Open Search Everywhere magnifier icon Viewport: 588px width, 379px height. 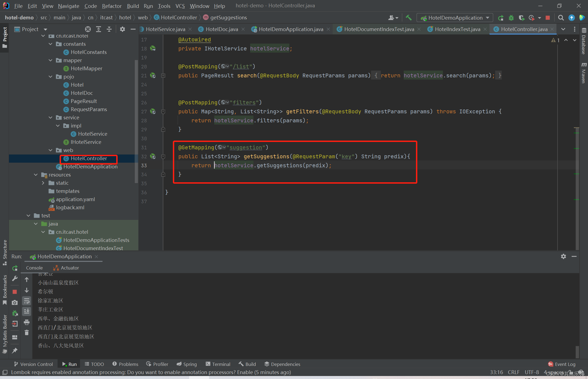pyautogui.click(x=561, y=18)
